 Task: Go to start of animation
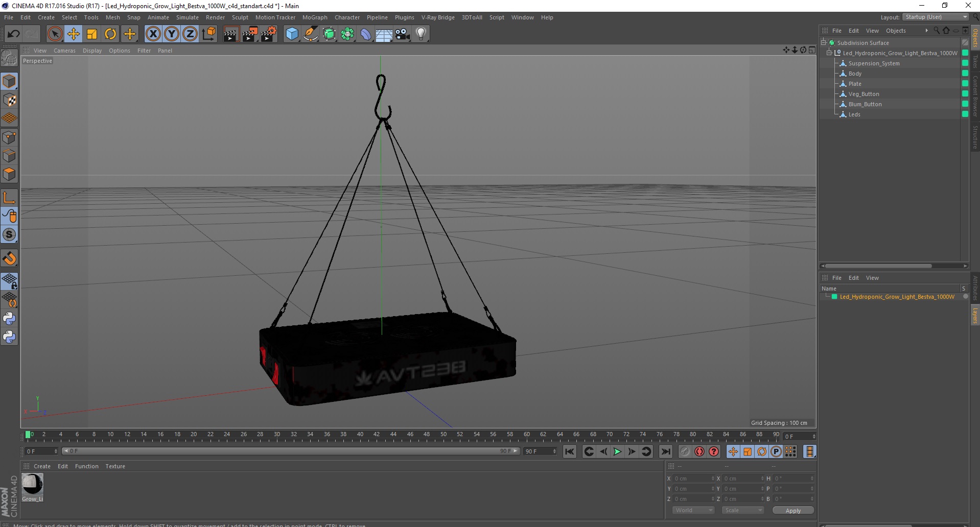tap(569, 451)
